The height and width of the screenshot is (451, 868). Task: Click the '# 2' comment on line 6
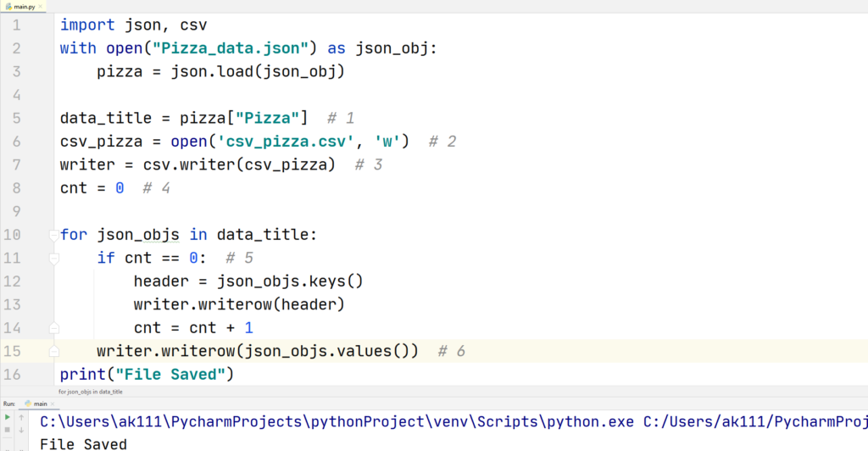pos(442,142)
